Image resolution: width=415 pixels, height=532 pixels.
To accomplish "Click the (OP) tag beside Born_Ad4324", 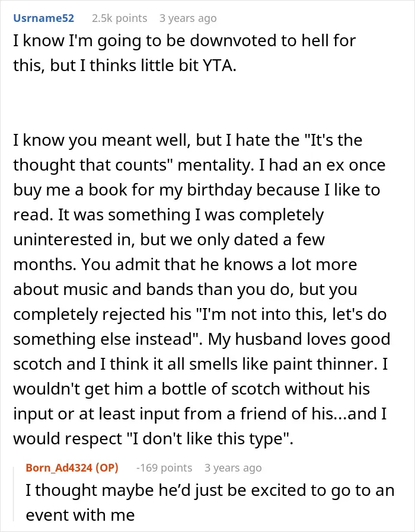I will pyautogui.click(x=107, y=468).
